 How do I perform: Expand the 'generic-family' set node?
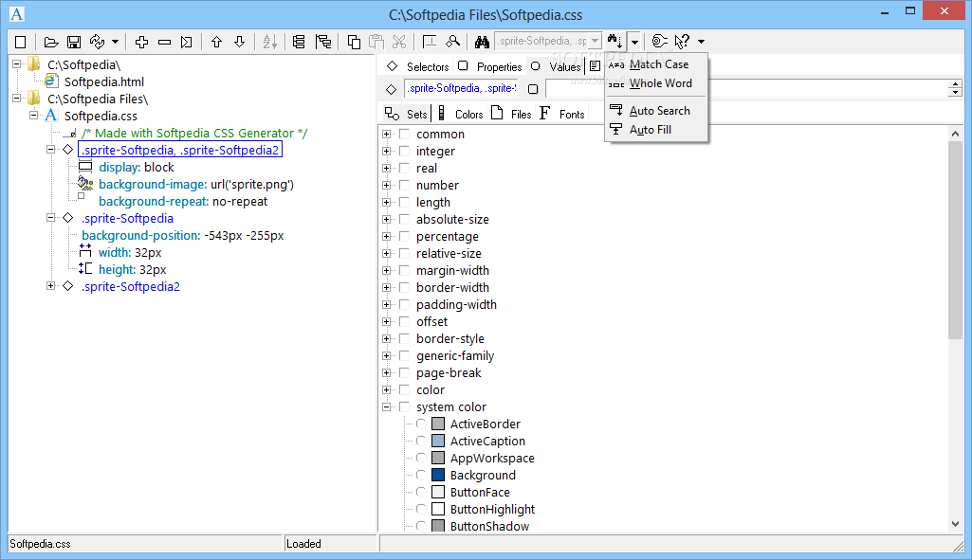tap(386, 355)
